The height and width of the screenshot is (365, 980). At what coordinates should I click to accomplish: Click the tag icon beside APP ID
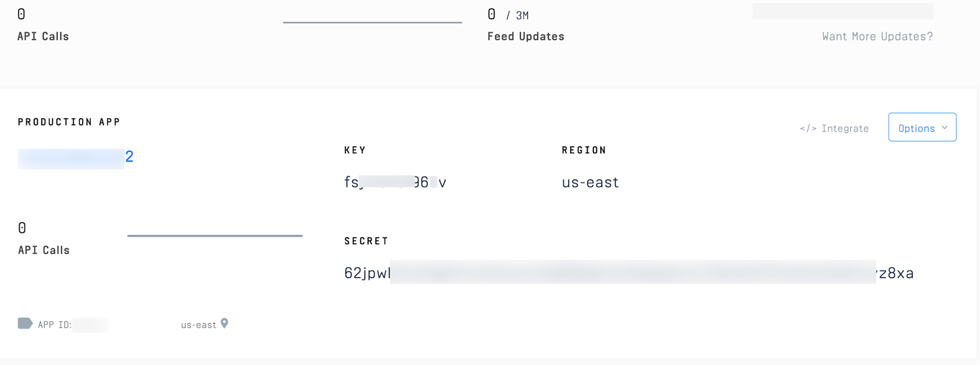(24, 323)
